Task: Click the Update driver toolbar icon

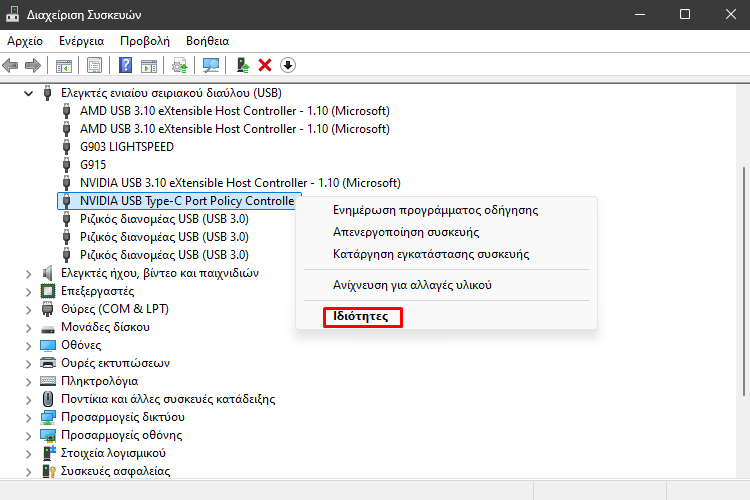Action: (180, 65)
